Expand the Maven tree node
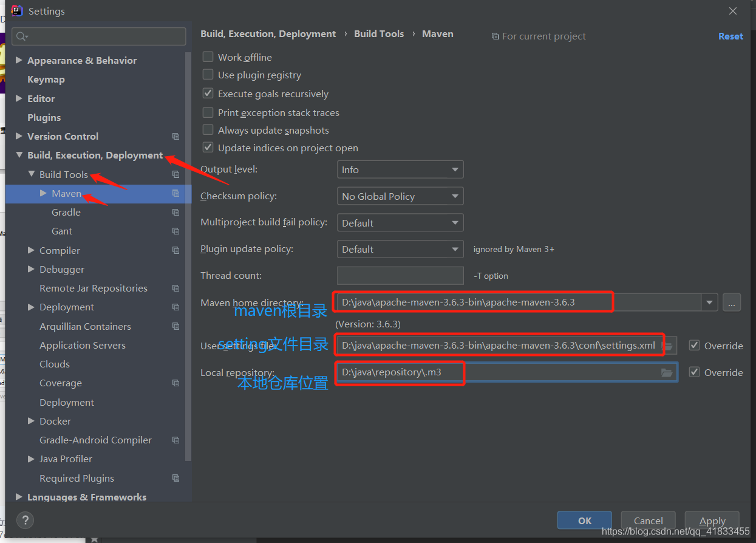 pos(43,193)
